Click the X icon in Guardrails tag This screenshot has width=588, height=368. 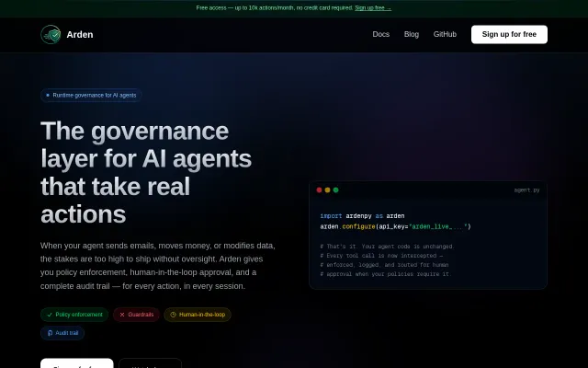pos(122,315)
